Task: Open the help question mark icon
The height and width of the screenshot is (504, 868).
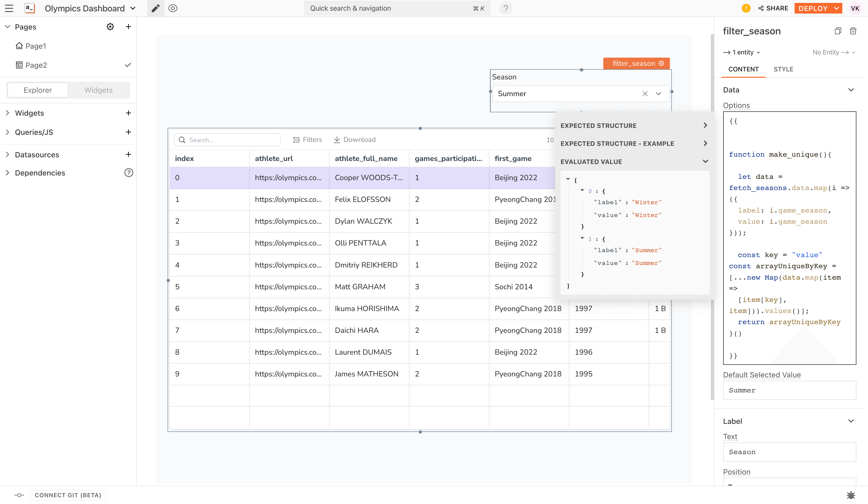Action: [x=505, y=8]
